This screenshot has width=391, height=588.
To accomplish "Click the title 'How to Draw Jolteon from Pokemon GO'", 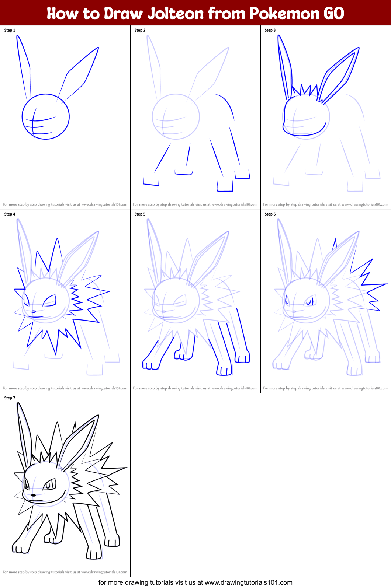I will pos(195,13).
